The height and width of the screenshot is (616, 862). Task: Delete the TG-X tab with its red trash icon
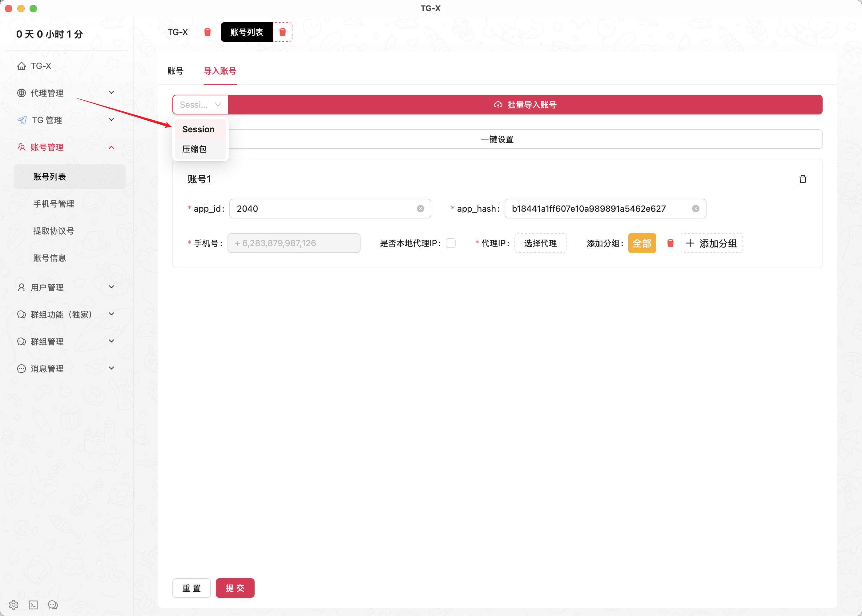pyautogui.click(x=207, y=32)
